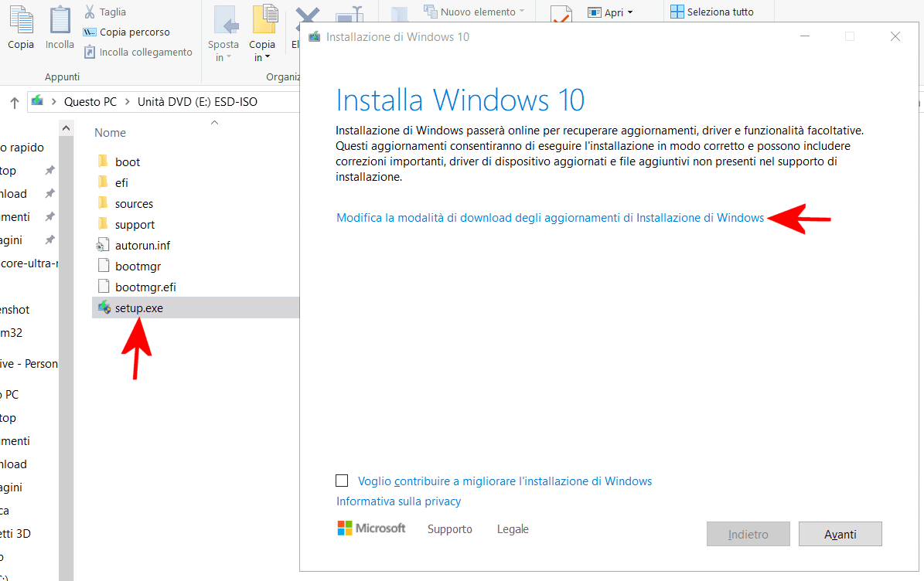The height and width of the screenshot is (581, 924).
Task: Select the boot folder icon
Action: pyautogui.click(x=103, y=161)
